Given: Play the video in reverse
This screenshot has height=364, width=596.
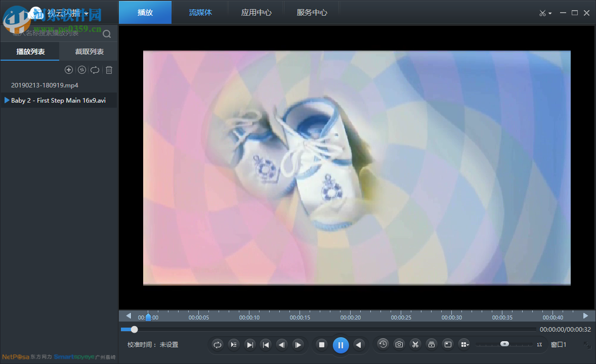Looking at the screenshot, I should (358, 345).
